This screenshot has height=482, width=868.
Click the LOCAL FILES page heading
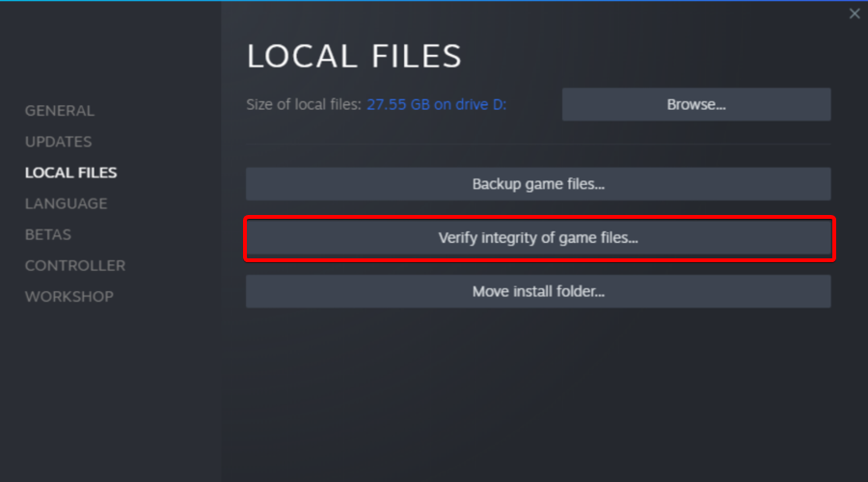coord(354,56)
